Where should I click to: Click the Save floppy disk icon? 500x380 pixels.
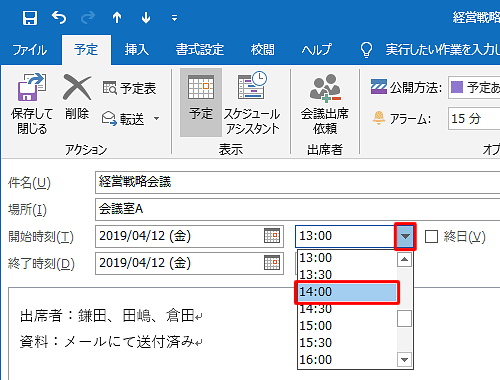point(30,18)
